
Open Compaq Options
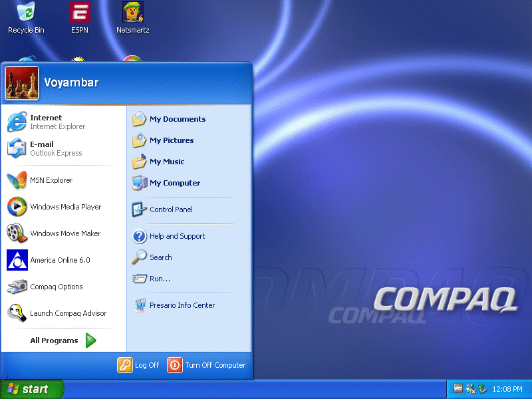point(63,287)
